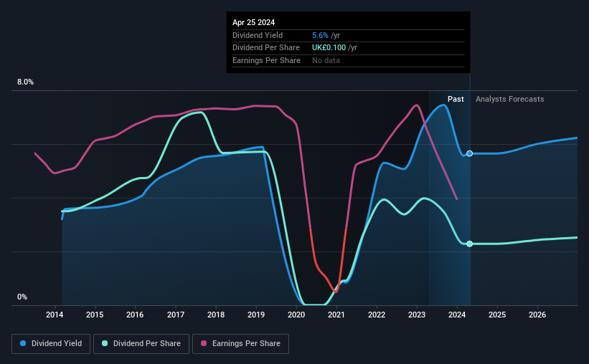The image size is (589, 364).
Task: Click the 'No data' earnings value
Action: (326, 60)
